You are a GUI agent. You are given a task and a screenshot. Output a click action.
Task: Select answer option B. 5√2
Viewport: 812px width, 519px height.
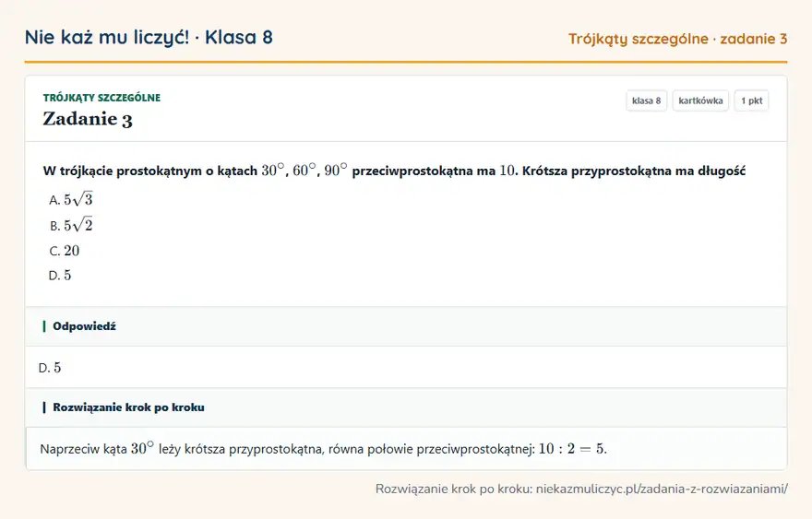coord(71,225)
